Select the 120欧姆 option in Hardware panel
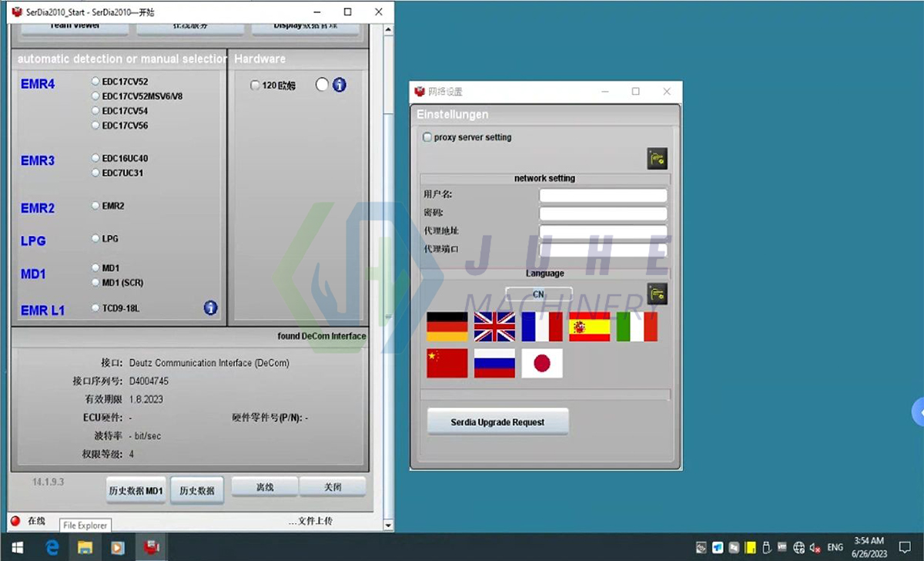 (255, 86)
